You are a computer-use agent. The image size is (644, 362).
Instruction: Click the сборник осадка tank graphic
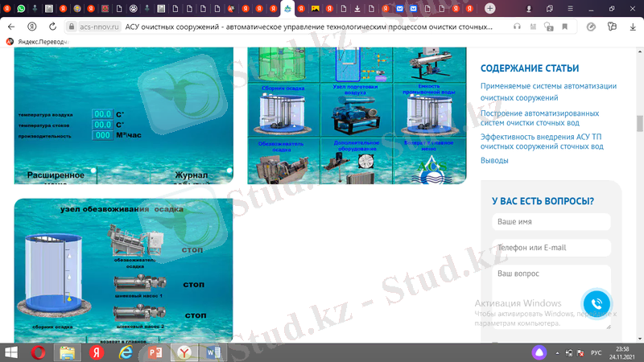pos(54,275)
